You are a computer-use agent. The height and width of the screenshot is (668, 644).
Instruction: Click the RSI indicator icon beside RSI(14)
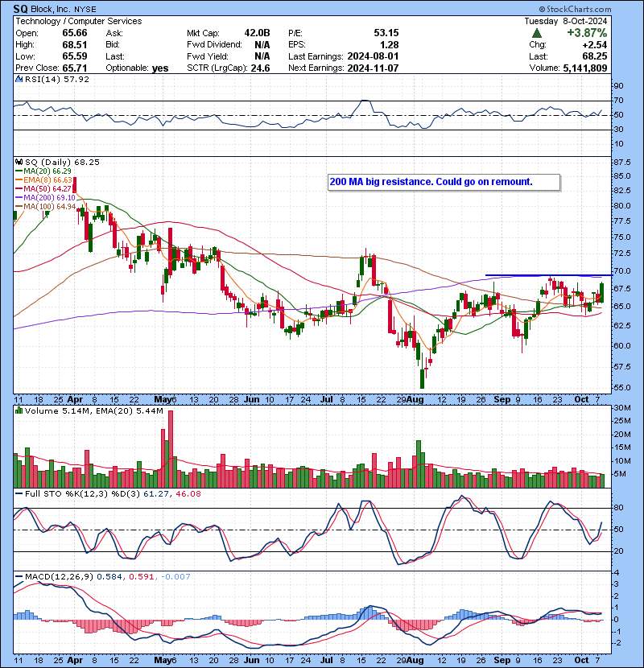tap(19, 79)
